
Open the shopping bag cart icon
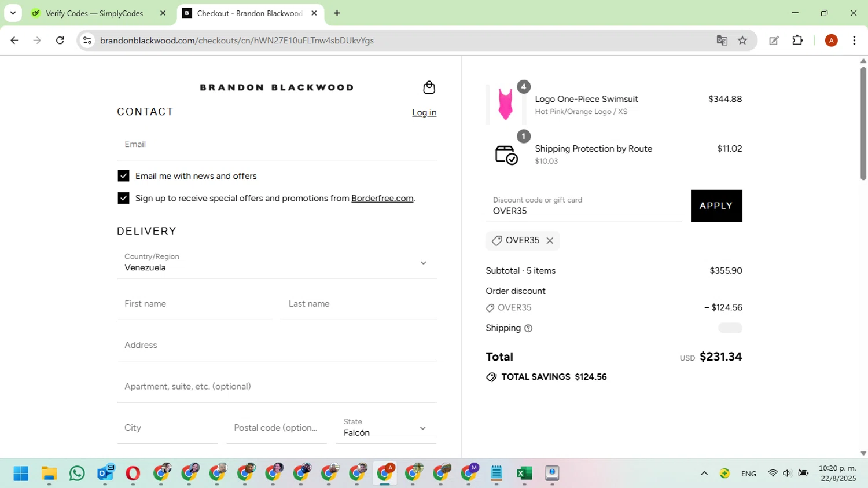tap(429, 87)
